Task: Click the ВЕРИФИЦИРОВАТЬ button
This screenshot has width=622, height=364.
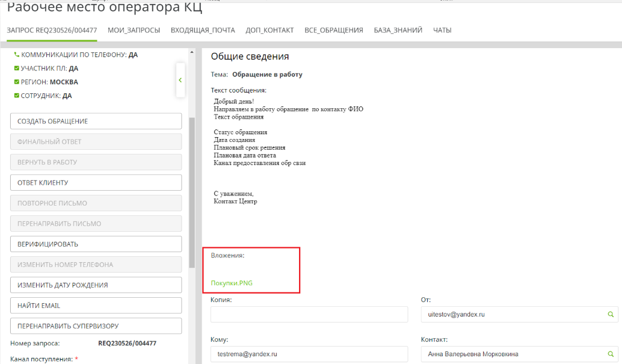Action: pyautogui.click(x=96, y=244)
